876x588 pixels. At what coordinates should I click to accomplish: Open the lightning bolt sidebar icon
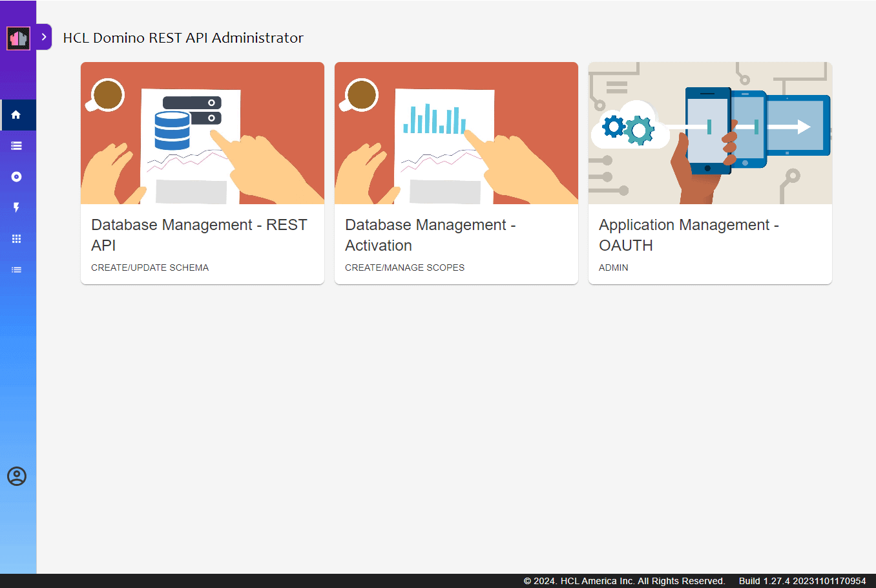pyautogui.click(x=17, y=207)
